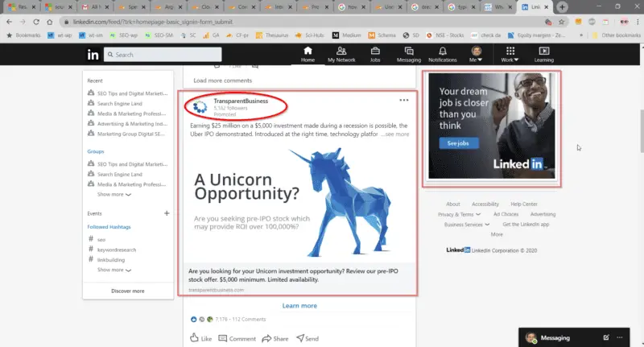Open the Thesaurus bookmark
Viewport: 644px width, 347px height.
(x=272, y=35)
